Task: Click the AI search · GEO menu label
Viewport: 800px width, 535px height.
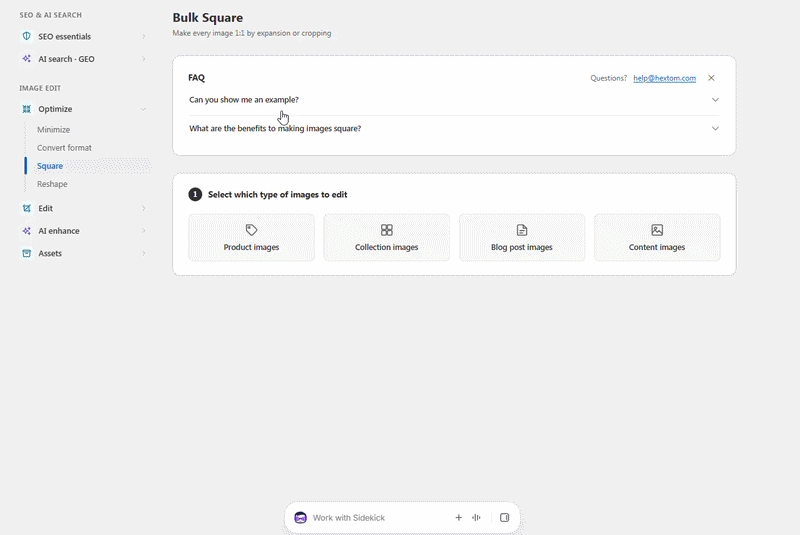Action: click(66, 59)
